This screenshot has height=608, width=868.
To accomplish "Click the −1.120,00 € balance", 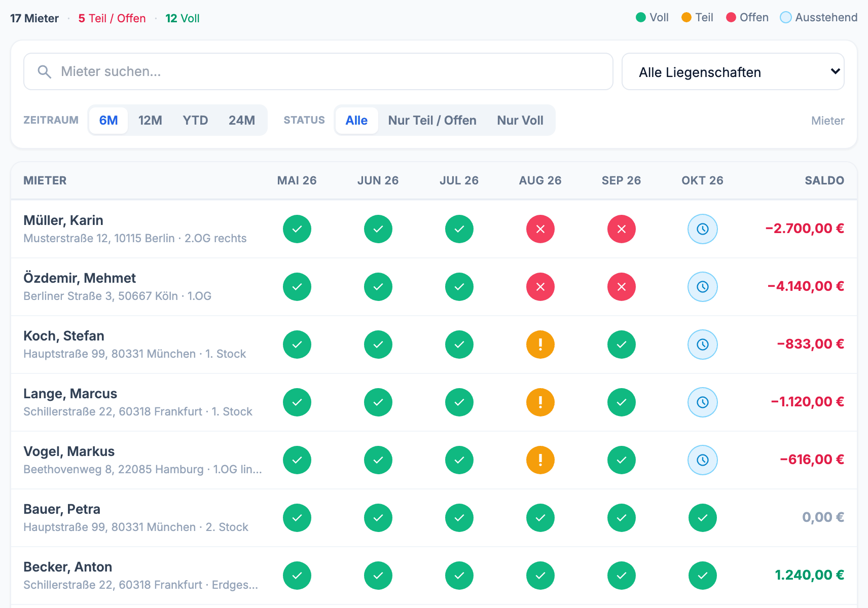I will [807, 402].
